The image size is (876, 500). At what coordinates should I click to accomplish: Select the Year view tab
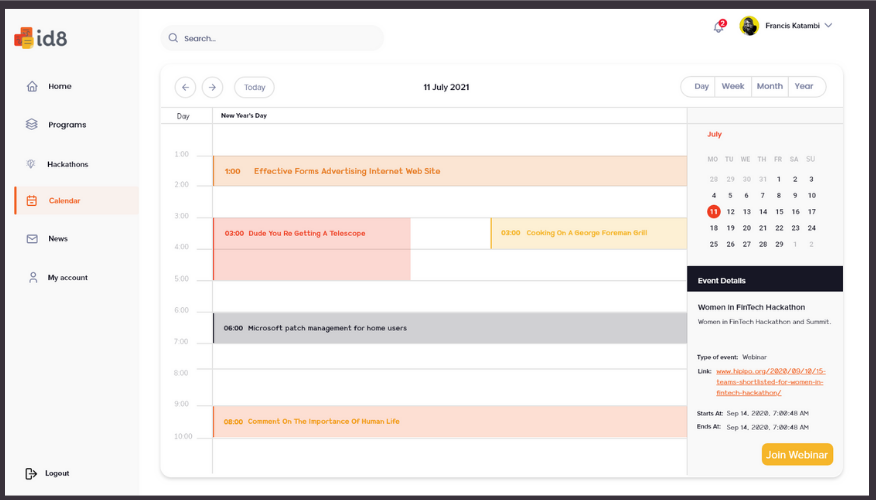804,87
